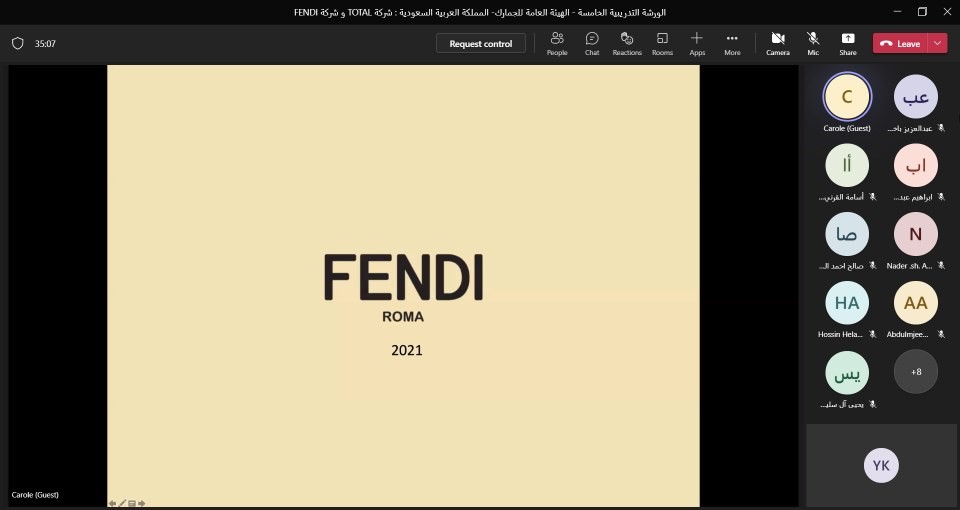960x510 pixels.
Task: Select Carole (Guest) participant avatar
Action: tap(847, 96)
